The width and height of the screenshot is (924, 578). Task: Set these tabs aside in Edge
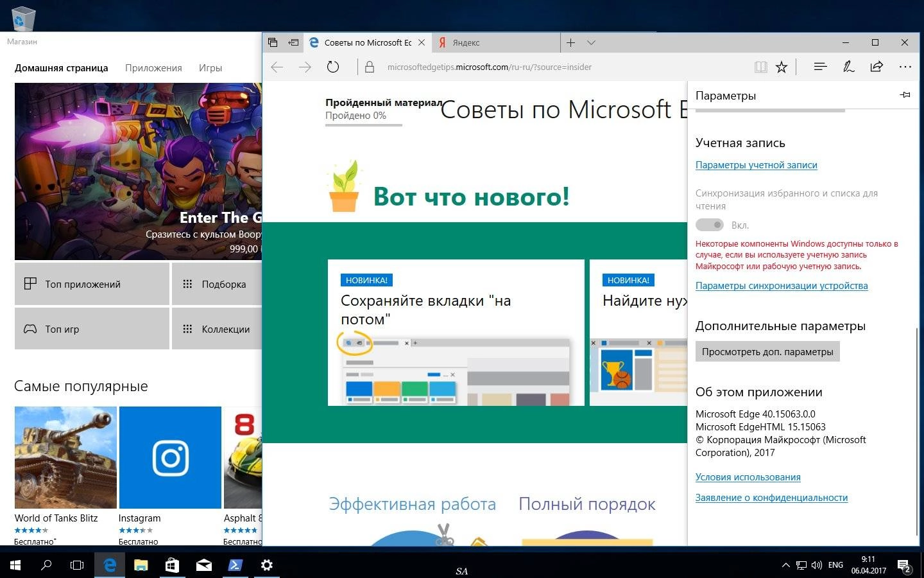[x=293, y=42]
